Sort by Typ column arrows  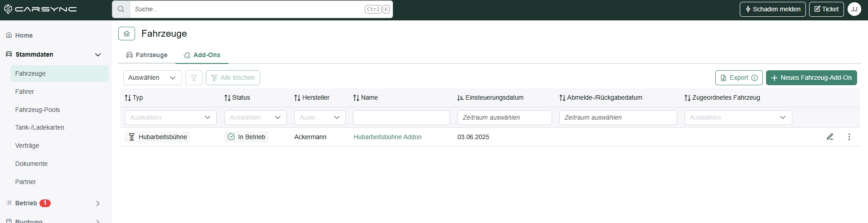128,98
